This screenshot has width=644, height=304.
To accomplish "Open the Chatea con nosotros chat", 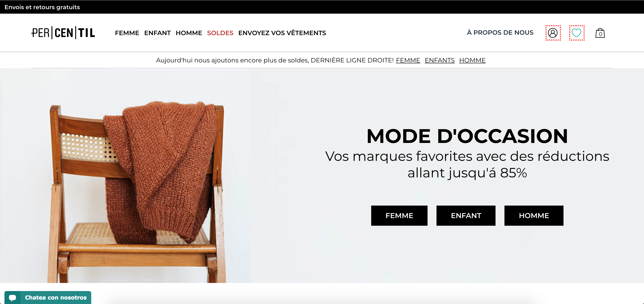I will [x=48, y=298].
